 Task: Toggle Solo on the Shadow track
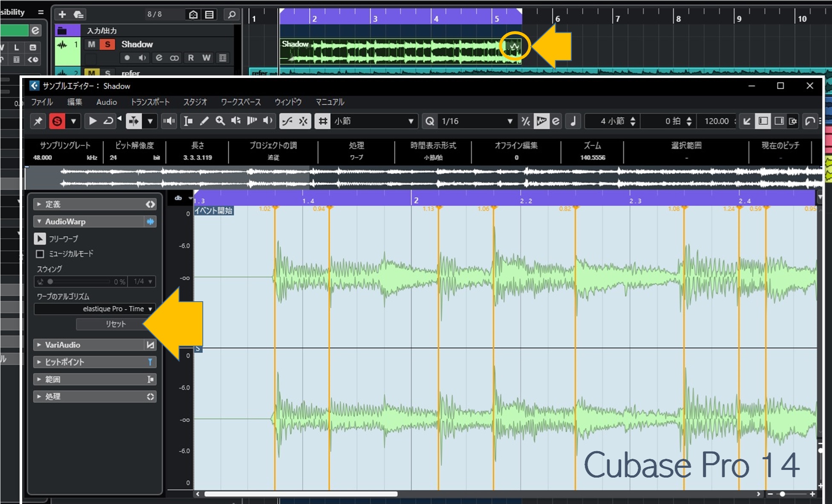coord(107,44)
